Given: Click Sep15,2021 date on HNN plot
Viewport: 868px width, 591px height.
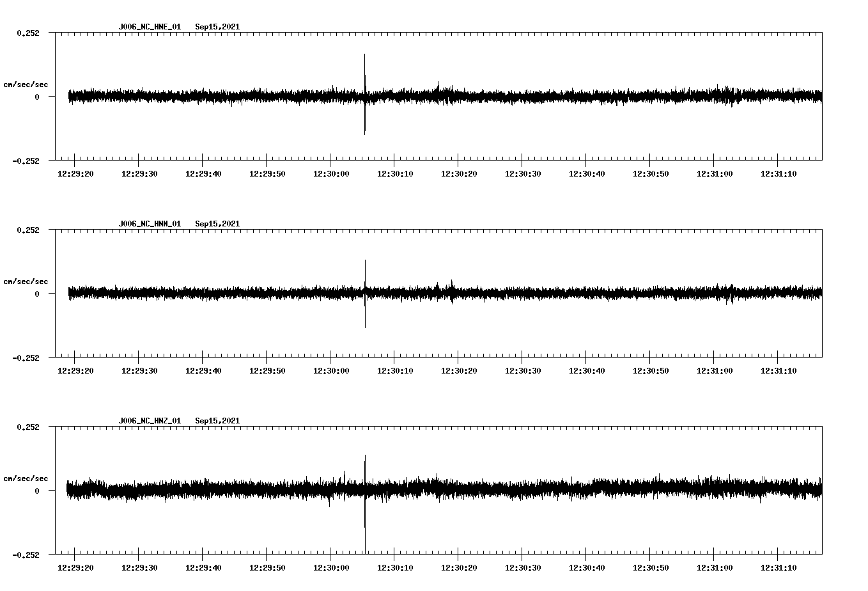Looking at the screenshot, I should pos(217,224).
